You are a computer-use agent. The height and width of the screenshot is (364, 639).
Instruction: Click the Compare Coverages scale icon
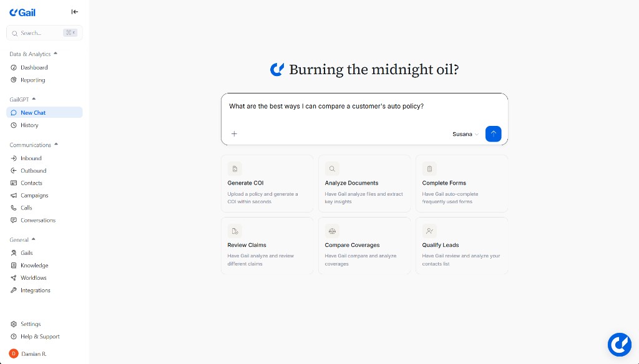click(x=332, y=231)
